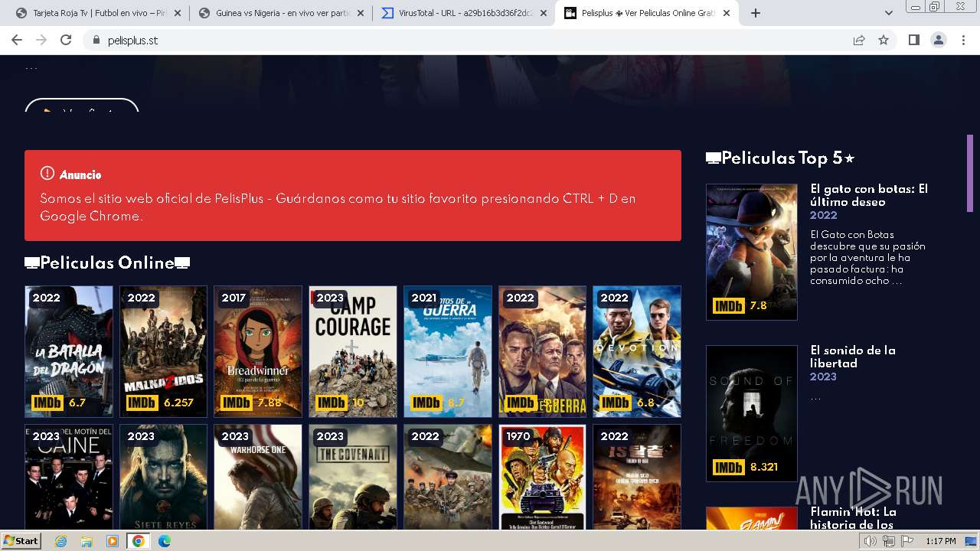Click the volume speaker tray icon

pos(871,541)
